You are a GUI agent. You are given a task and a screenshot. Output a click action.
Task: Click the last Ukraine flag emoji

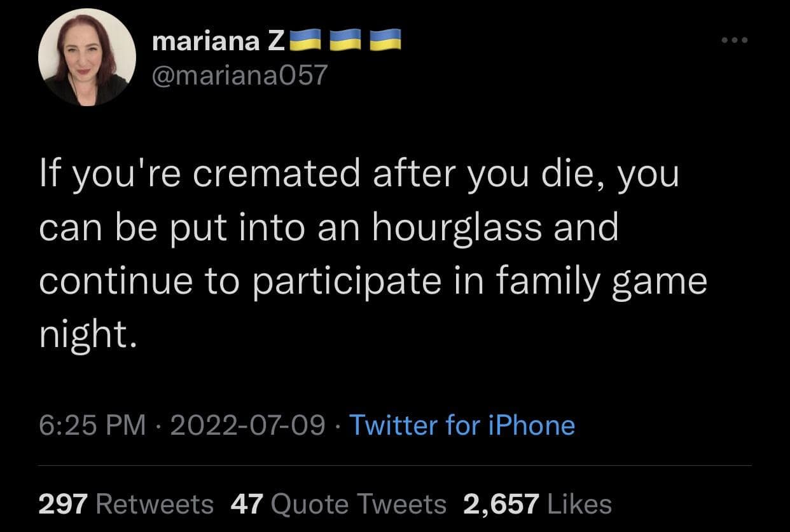385,41
